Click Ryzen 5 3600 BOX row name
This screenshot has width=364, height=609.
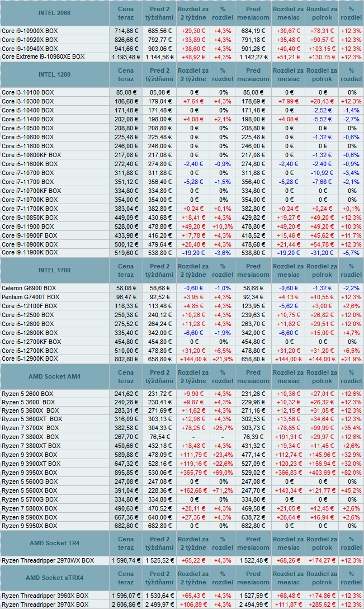(x=29, y=403)
